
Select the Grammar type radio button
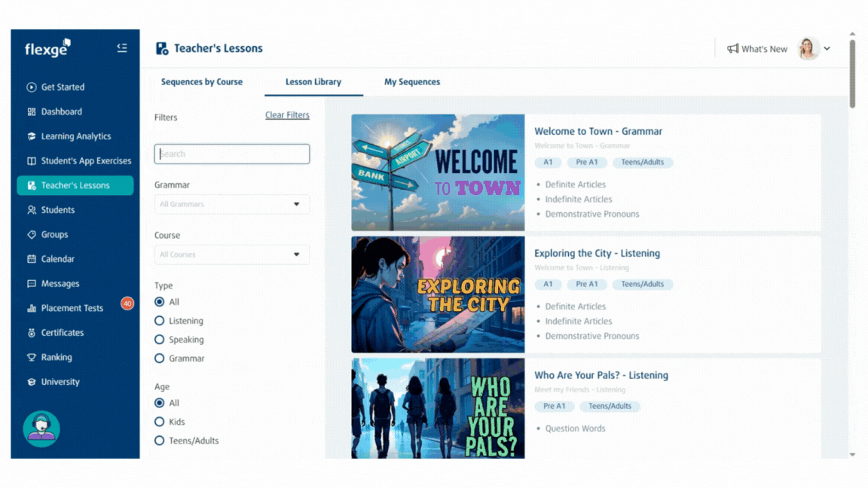click(x=160, y=358)
